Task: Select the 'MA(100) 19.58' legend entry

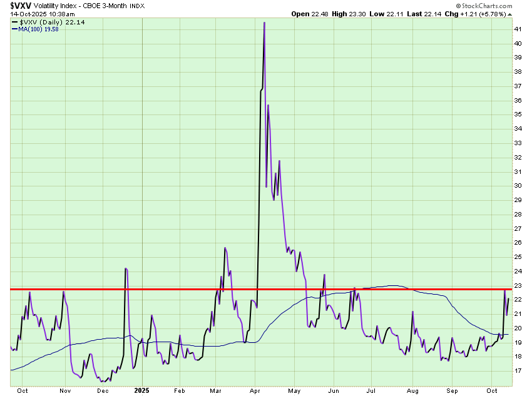Action: (x=38, y=29)
